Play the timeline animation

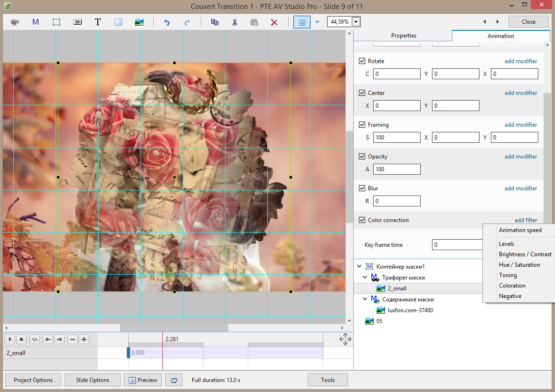tap(9, 339)
